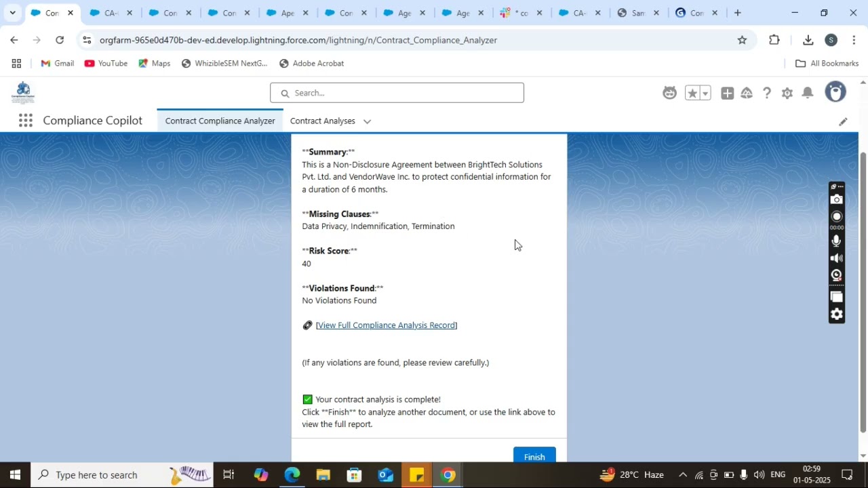The image size is (868, 488).
Task: Open the Gmail bookmark
Action: tap(58, 64)
